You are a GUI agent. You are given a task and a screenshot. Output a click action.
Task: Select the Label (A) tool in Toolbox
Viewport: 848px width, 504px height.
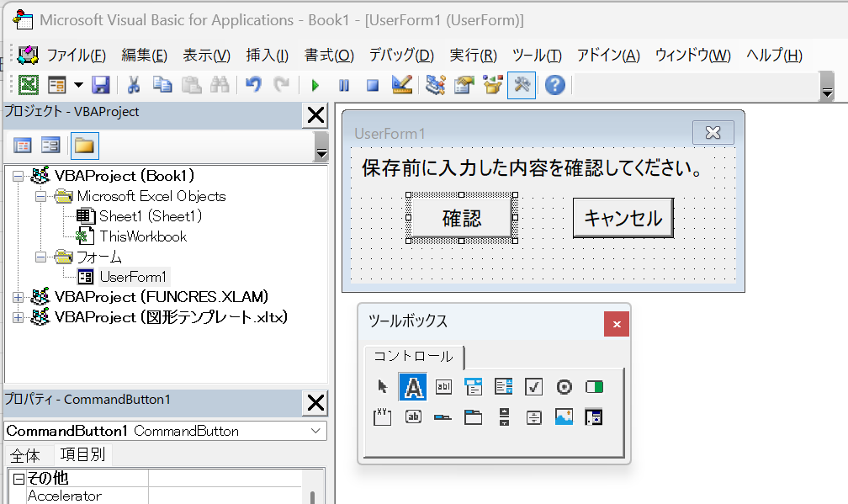tap(412, 387)
